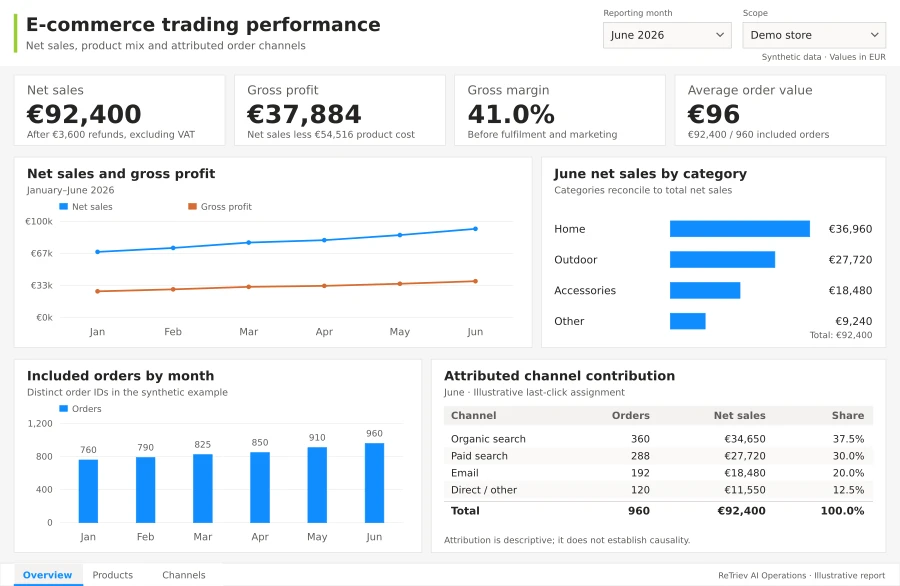The height and width of the screenshot is (586, 900).
Task: Click the €92,400 Net sales KPI value
Action: coord(84,114)
